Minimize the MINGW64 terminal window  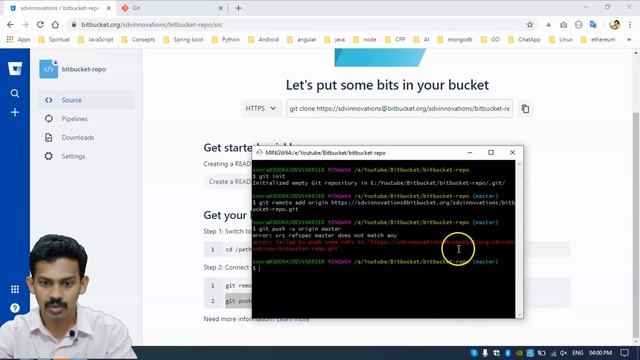pyautogui.click(x=470, y=153)
